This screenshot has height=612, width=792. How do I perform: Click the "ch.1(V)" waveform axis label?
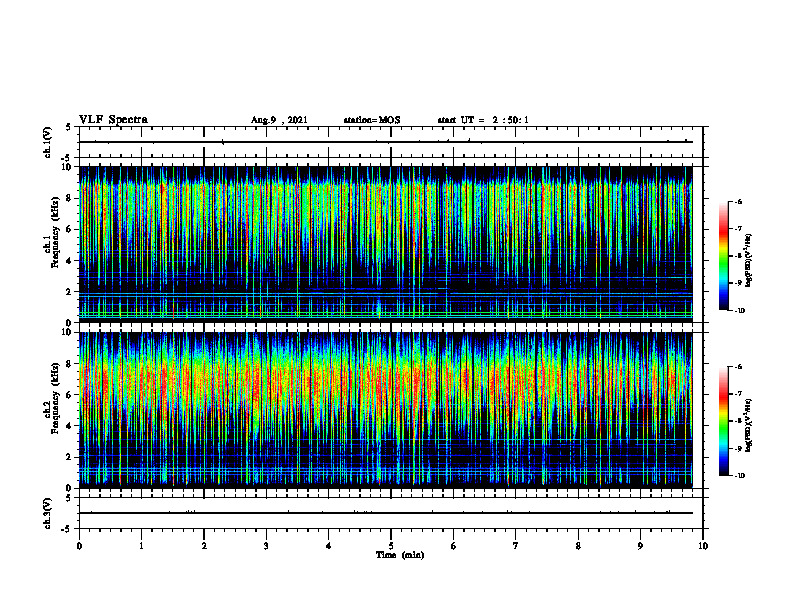[x=47, y=142]
